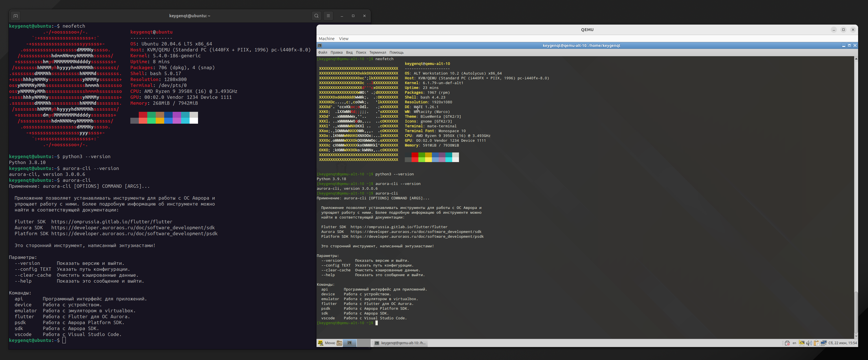
Task: Open the Терминал menu in mate-terminal
Action: point(377,53)
